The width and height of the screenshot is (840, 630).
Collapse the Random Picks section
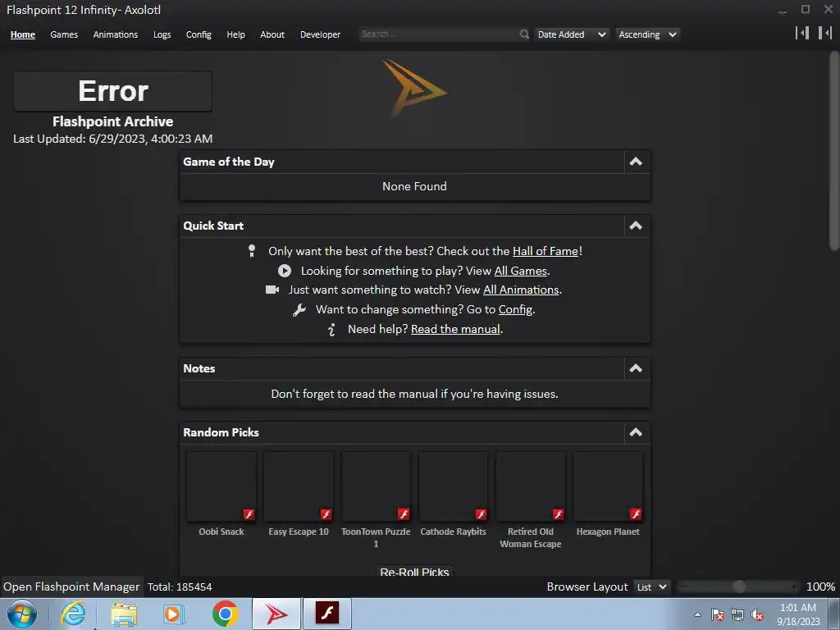(636, 432)
